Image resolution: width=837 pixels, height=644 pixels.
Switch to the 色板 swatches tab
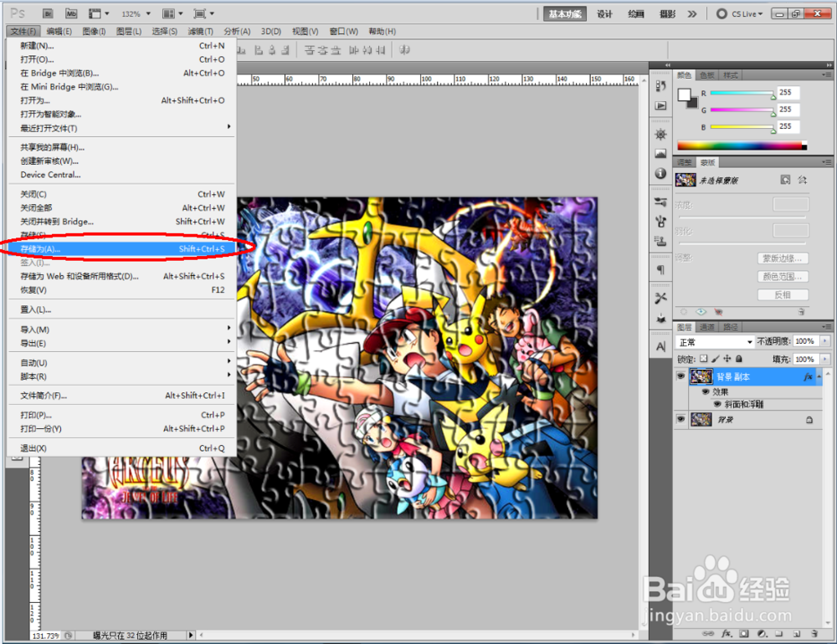(x=707, y=75)
